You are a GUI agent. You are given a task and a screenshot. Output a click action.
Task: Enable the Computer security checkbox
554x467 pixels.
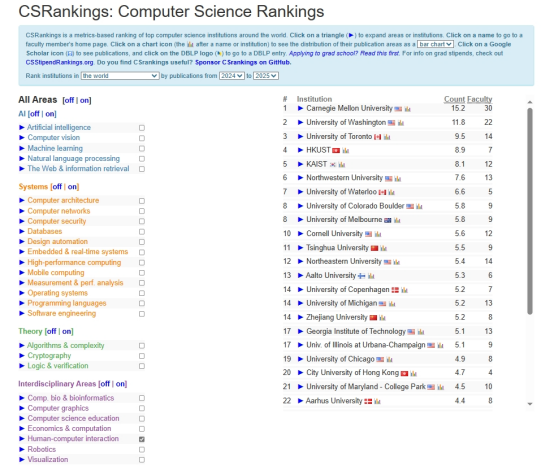(142, 221)
